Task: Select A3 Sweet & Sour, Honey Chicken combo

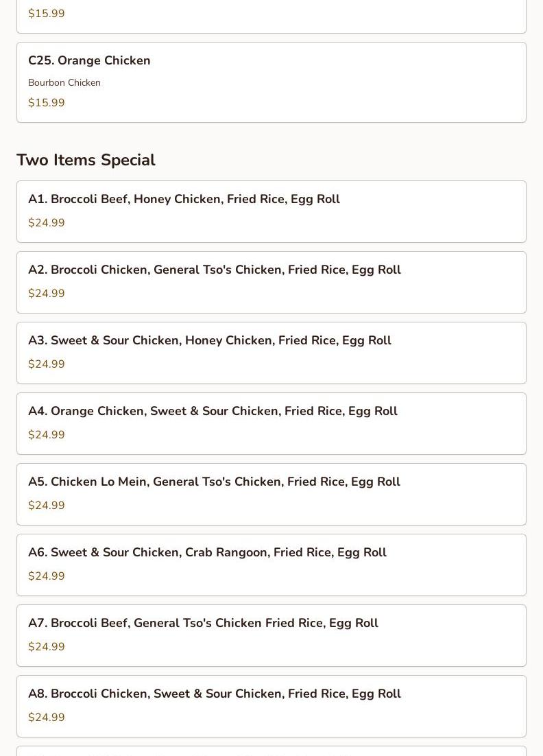Action: point(209,341)
